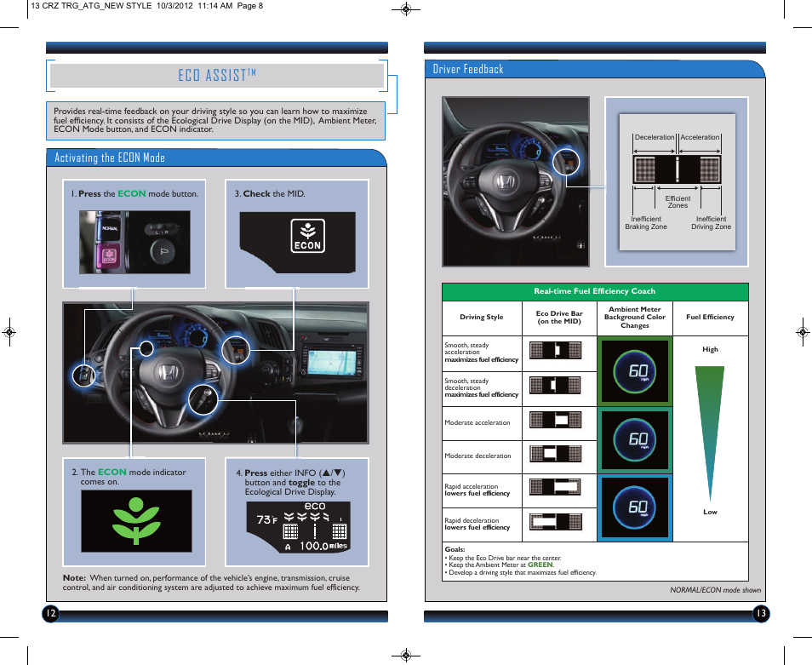Click the 'Rapid deceleration lowers fuel efficiency' row label

coord(477,525)
